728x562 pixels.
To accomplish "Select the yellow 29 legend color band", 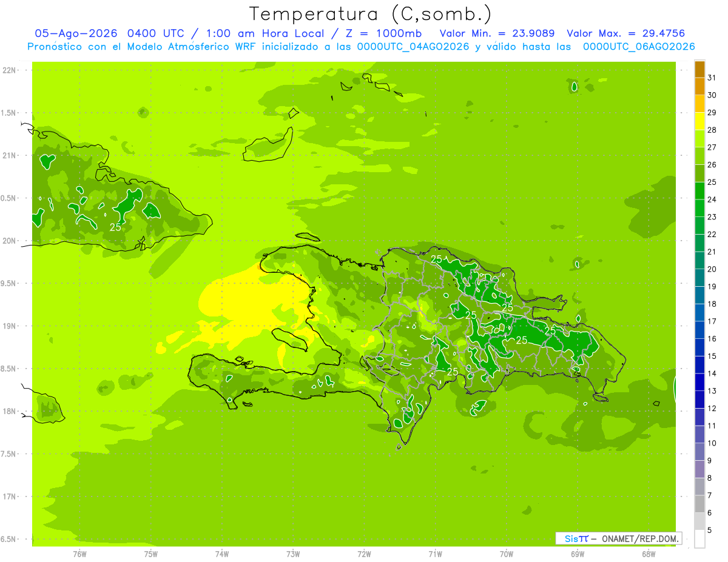I will (699, 122).
